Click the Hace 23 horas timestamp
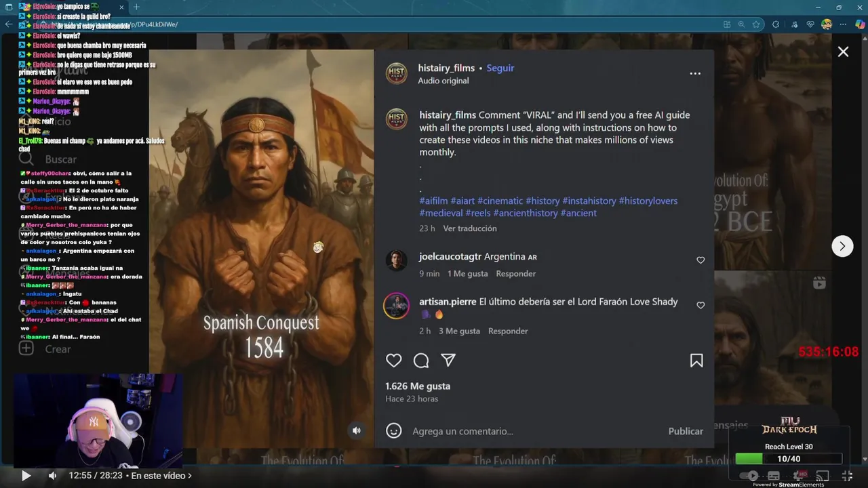The height and width of the screenshot is (488, 868). coord(412,399)
